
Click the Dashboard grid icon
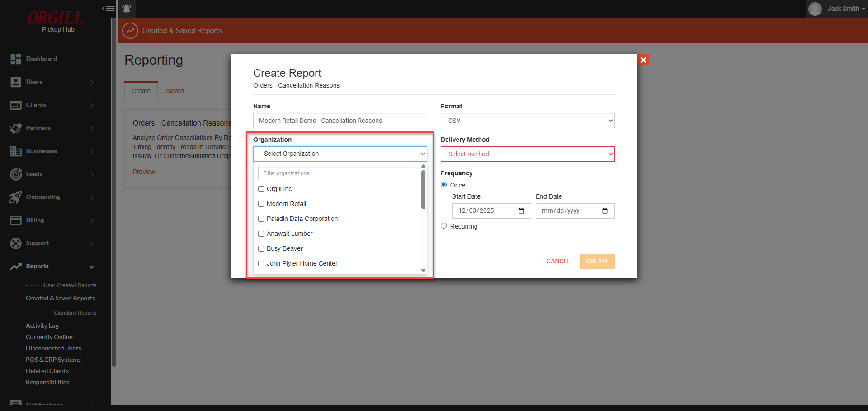coord(16,59)
